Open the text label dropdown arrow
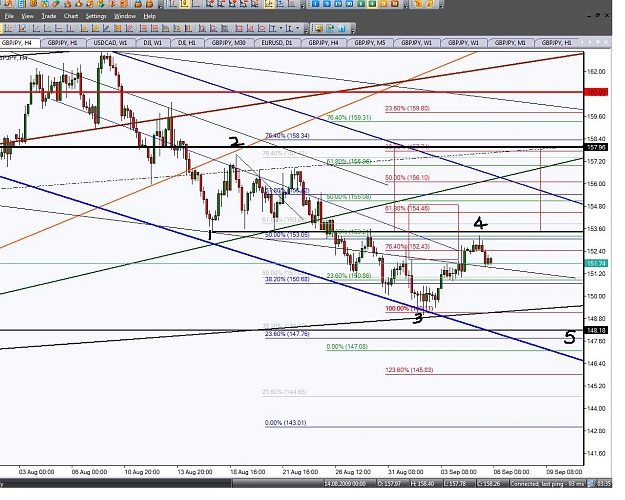Screen dimensions: 625x500 (281, 28)
